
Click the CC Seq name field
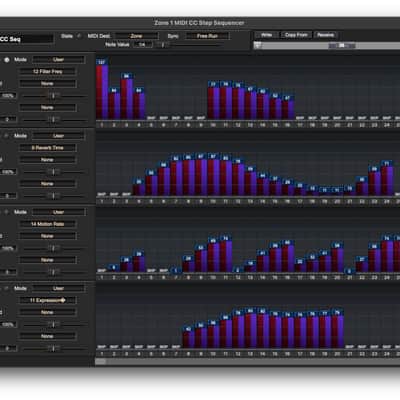26,39
